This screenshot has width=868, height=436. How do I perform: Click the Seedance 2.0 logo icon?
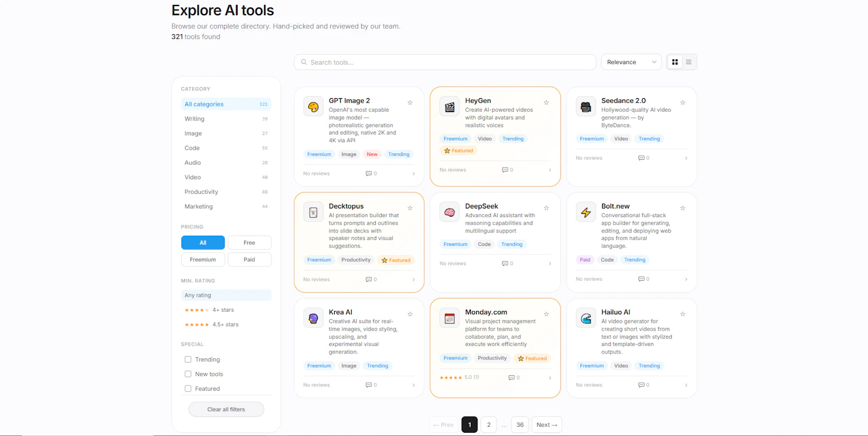coord(586,107)
